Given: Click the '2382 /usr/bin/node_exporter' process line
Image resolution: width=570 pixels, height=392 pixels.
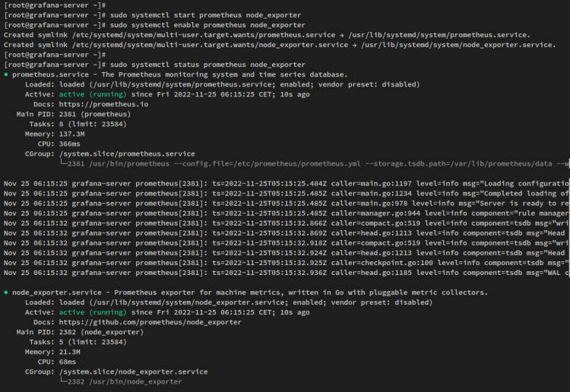Looking at the screenshot, I should 121,382.
